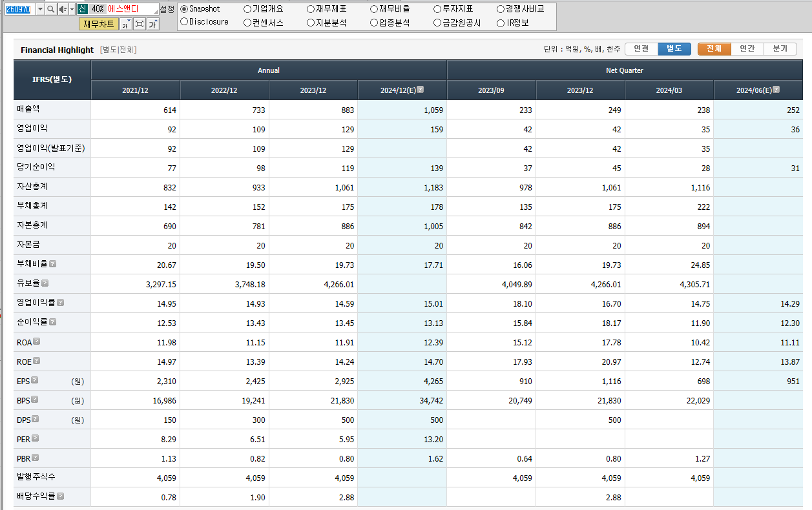Click the 13.20 PER estimate value

point(433,440)
